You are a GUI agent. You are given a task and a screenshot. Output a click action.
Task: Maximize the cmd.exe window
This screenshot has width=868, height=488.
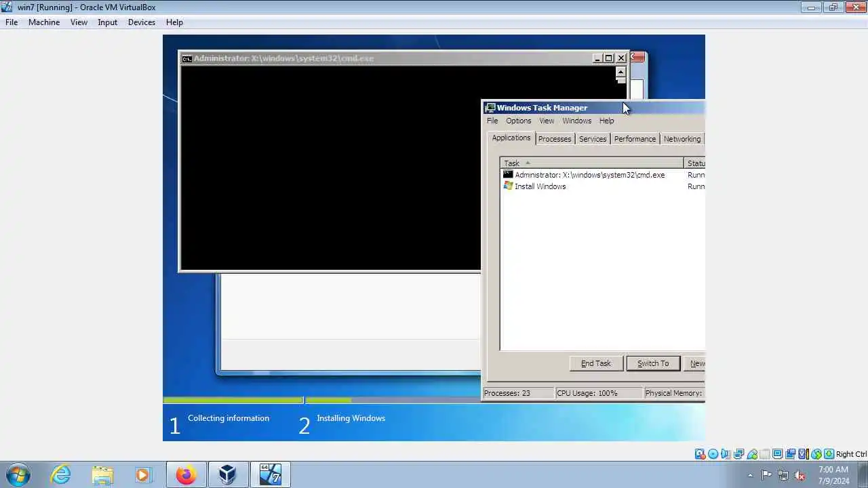pyautogui.click(x=609, y=58)
